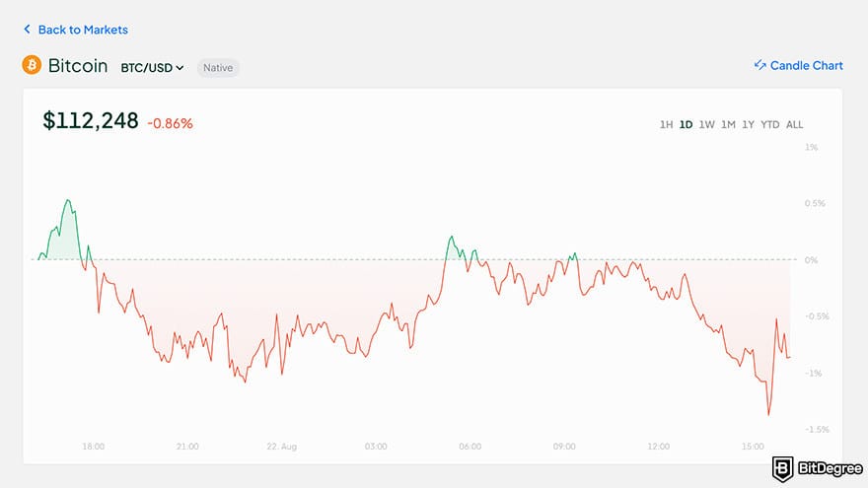Click the 0.5% y-axis label
868x488 pixels.
click(815, 204)
